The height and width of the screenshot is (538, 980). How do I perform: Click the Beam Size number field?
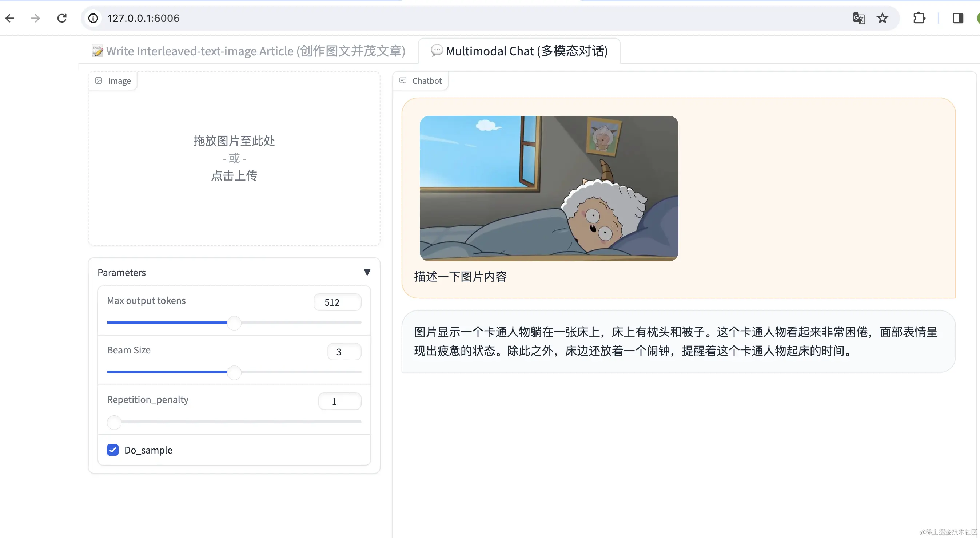(x=344, y=352)
